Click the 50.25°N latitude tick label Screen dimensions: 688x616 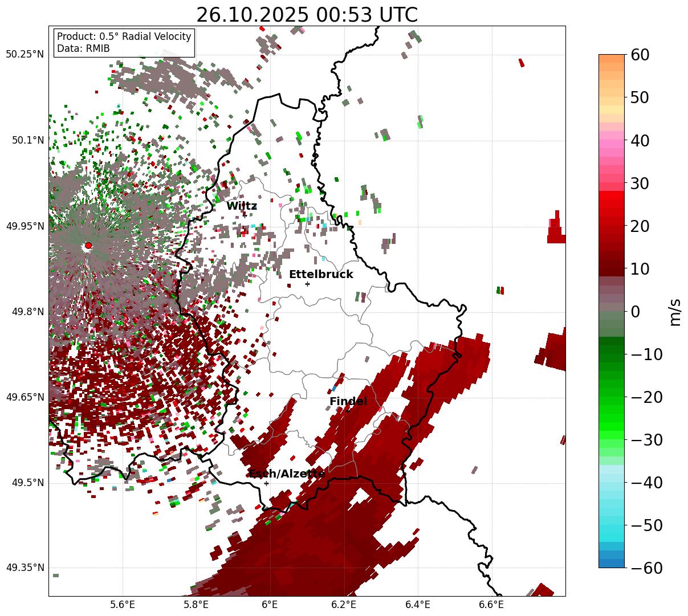(25, 55)
